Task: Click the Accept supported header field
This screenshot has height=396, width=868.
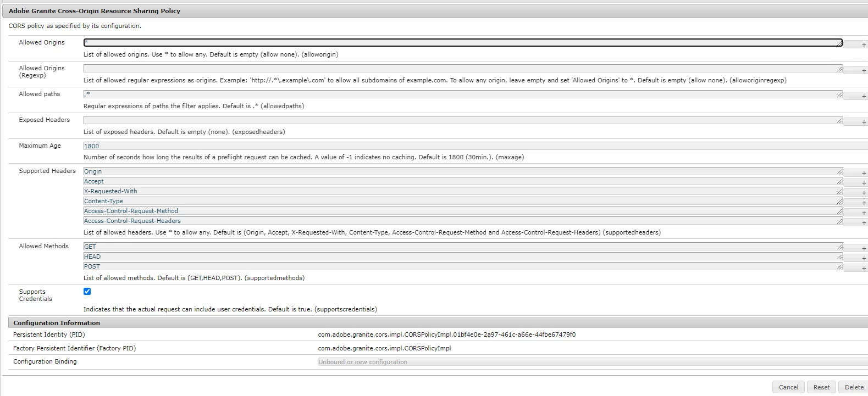Action: pos(463,181)
